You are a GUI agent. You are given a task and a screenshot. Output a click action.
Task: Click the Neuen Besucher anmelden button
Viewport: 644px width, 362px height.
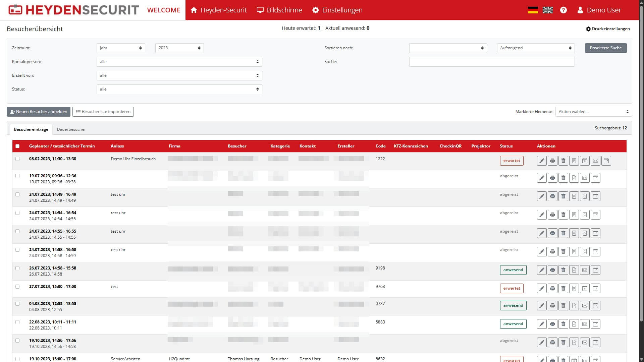[38, 112]
